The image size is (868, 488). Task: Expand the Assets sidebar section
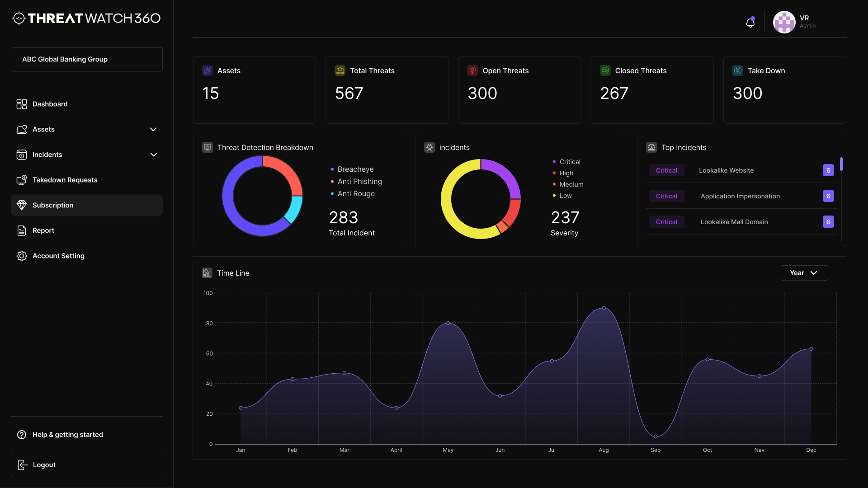[153, 129]
